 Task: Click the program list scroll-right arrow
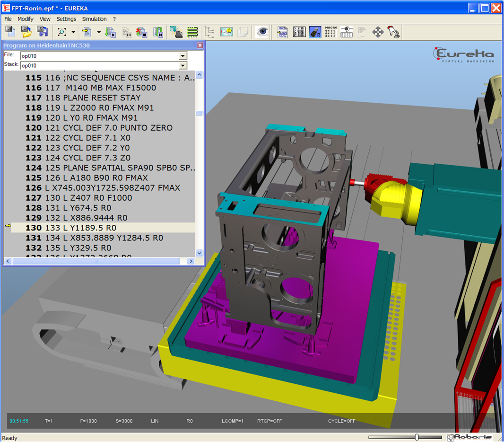click(x=191, y=261)
